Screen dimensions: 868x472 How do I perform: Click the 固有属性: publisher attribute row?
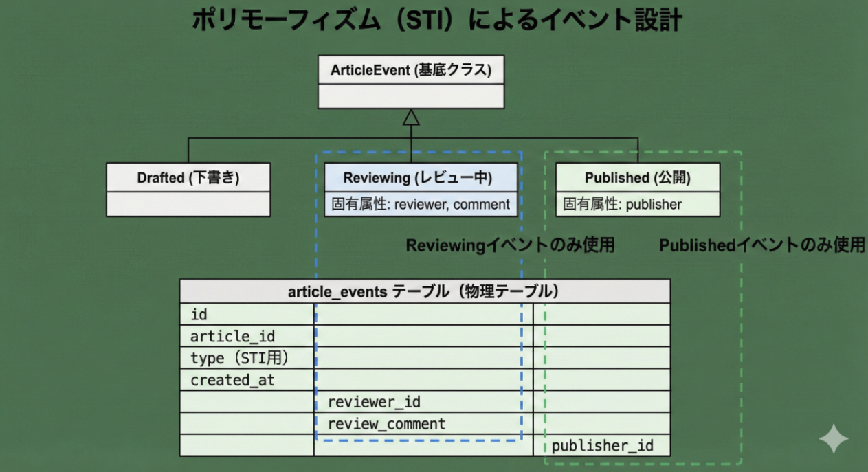pyautogui.click(x=637, y=203)
